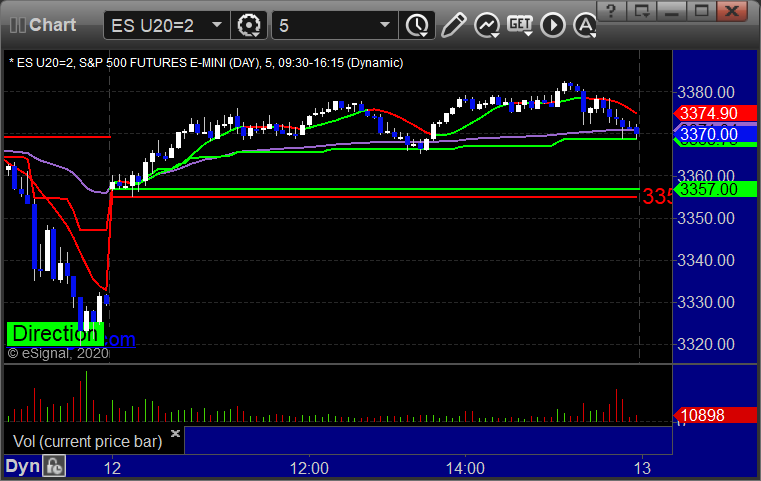Click the 3330.00 price axis label
This screenshot has height=481, width=761.
click(706, 302)
